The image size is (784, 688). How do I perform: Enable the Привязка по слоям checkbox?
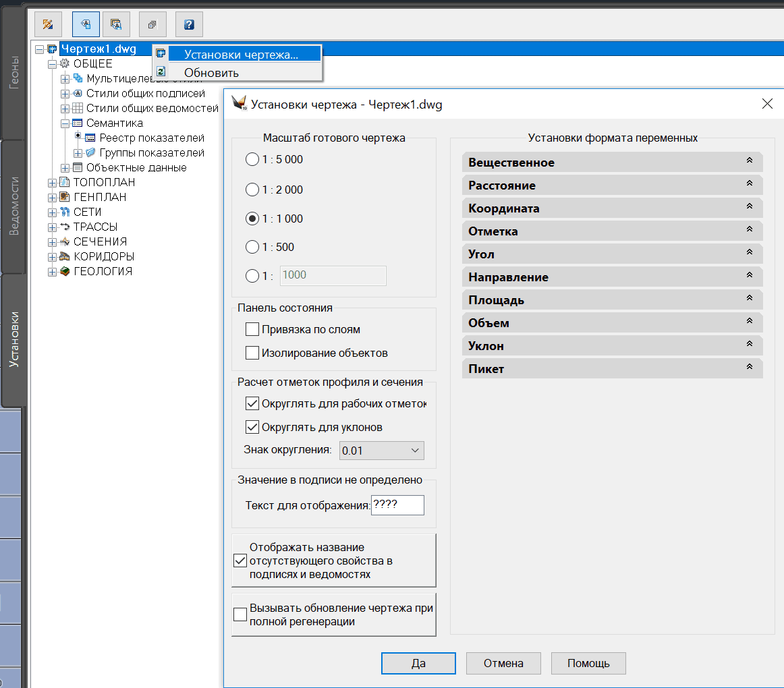point(252,329)
